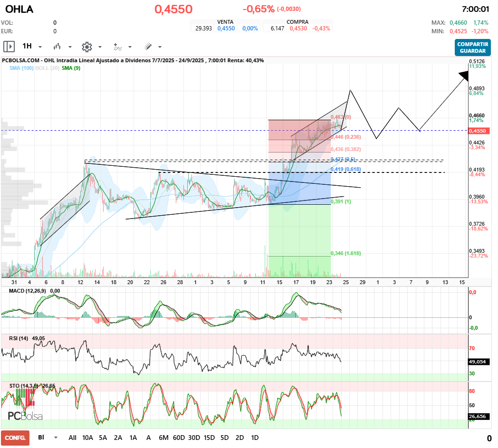
Task: Click the MACD (12,26,9) indicator label
Action: point(27,291)
